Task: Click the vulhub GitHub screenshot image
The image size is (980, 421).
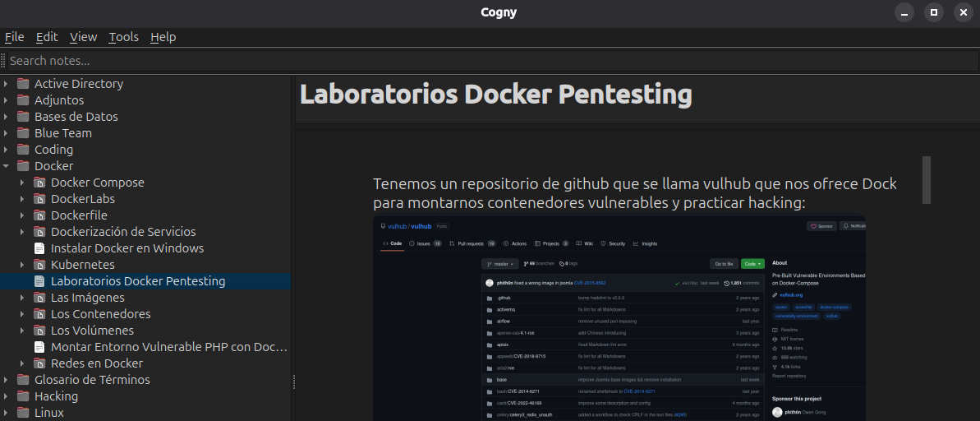Action: pos(619,319)
